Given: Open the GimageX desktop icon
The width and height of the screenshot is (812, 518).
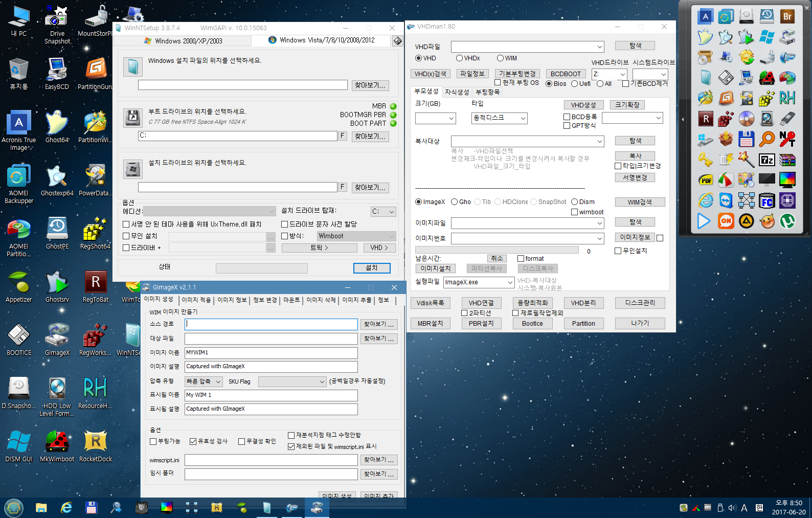Looking at the screenshot, I should coord(57,340).
